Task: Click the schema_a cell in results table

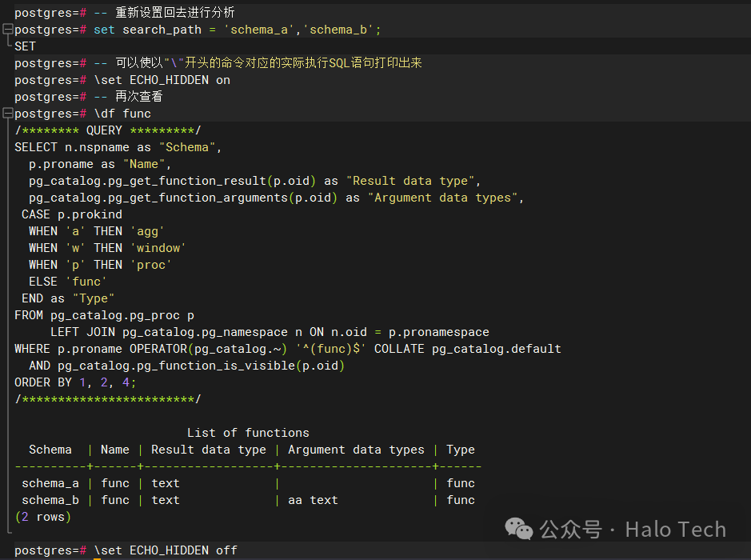Action: point(50,483)
